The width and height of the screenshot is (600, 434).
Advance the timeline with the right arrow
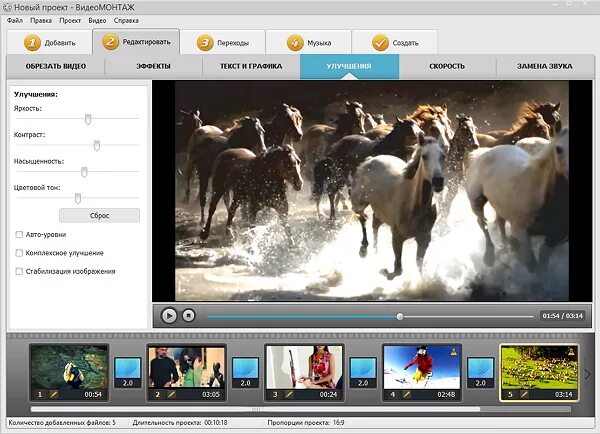coord(588,374)
